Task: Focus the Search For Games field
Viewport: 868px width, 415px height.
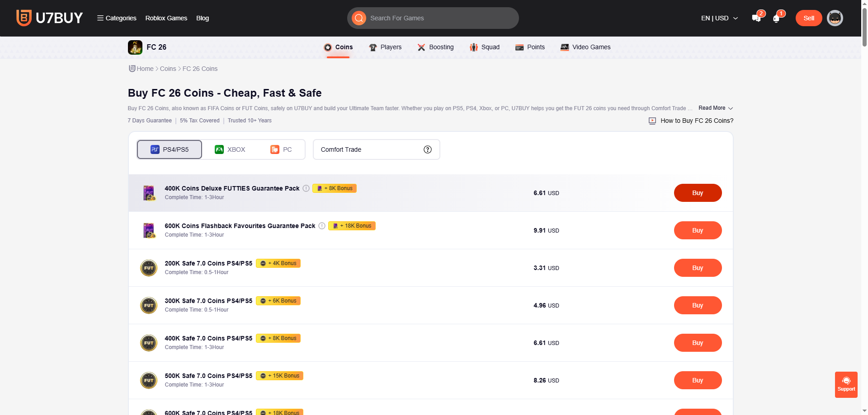Action: coord(433,18)
